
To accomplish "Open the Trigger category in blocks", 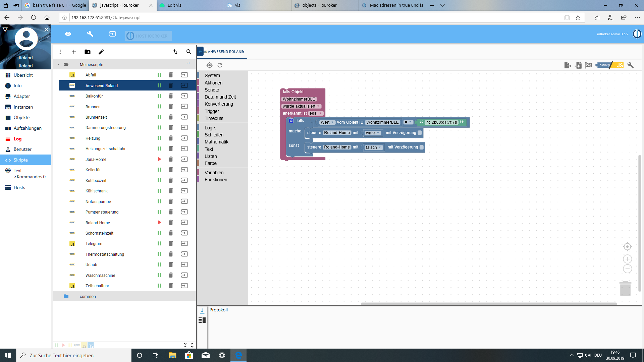I will pyautogui.click(x=211, y=111).
